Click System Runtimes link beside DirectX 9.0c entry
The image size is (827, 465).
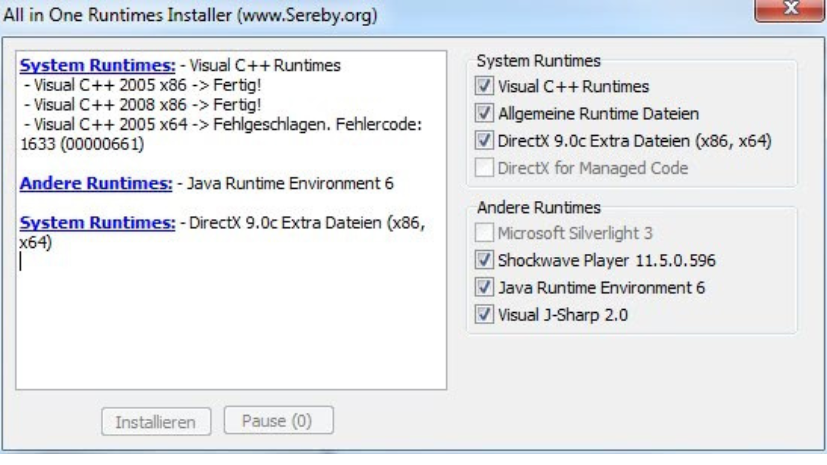pos(97,223)
